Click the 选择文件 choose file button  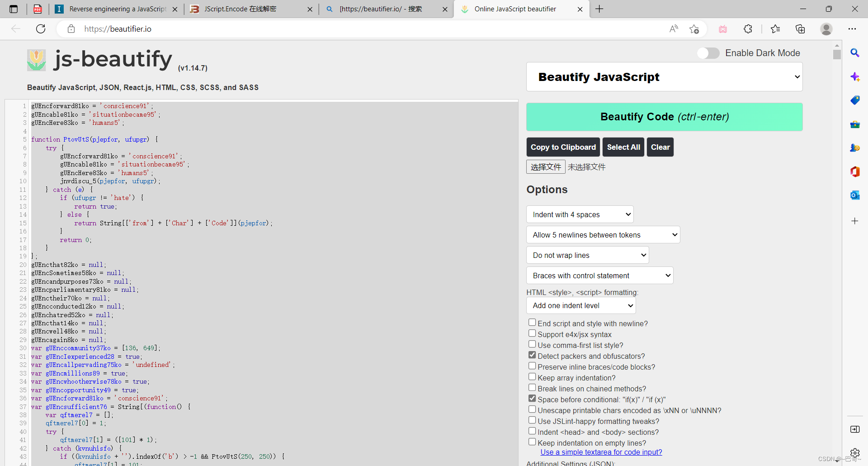point(546,167)
